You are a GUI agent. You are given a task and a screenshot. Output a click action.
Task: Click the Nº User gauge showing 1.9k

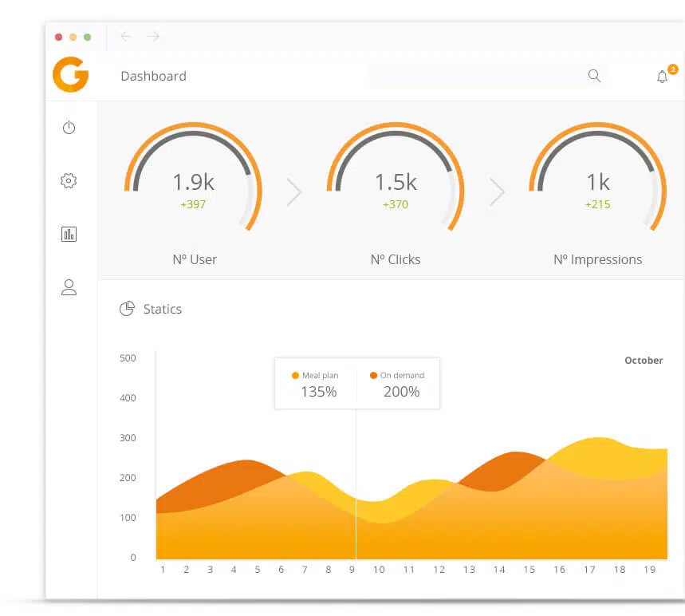click(x=193, y=176)
